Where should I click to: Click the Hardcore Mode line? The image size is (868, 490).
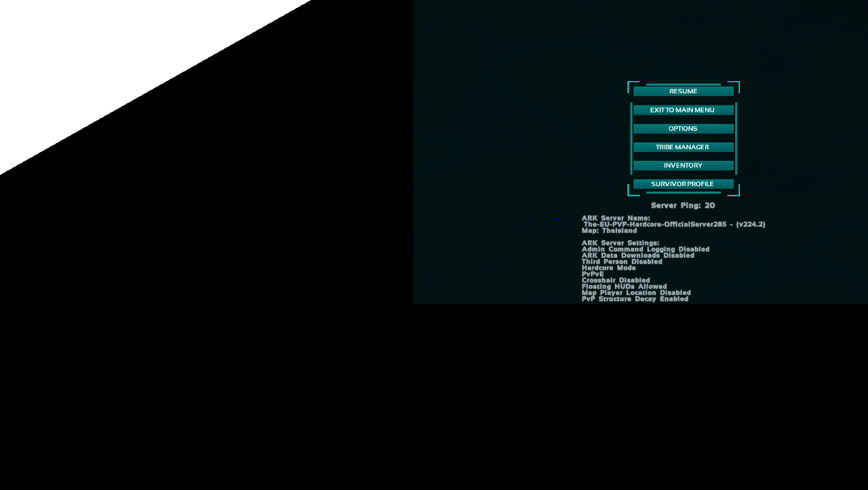[x=608, y=268]
